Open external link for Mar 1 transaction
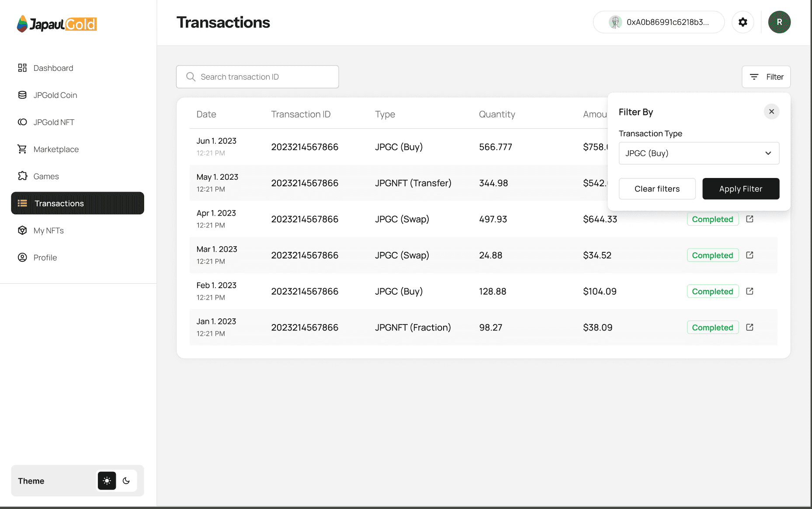This screenshot has height=509, width=812. [x=750, y=255]
